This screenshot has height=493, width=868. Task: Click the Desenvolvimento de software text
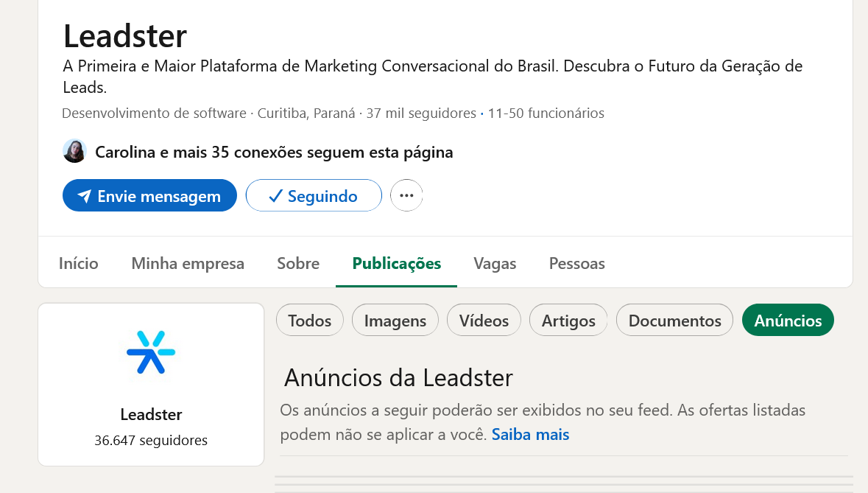pos(154,113)
